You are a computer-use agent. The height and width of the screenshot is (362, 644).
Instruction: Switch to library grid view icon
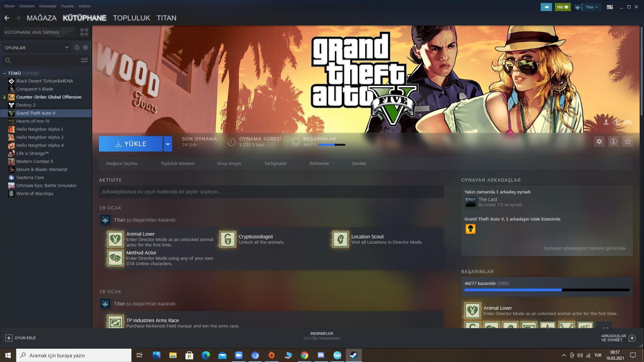pos(84,32)
